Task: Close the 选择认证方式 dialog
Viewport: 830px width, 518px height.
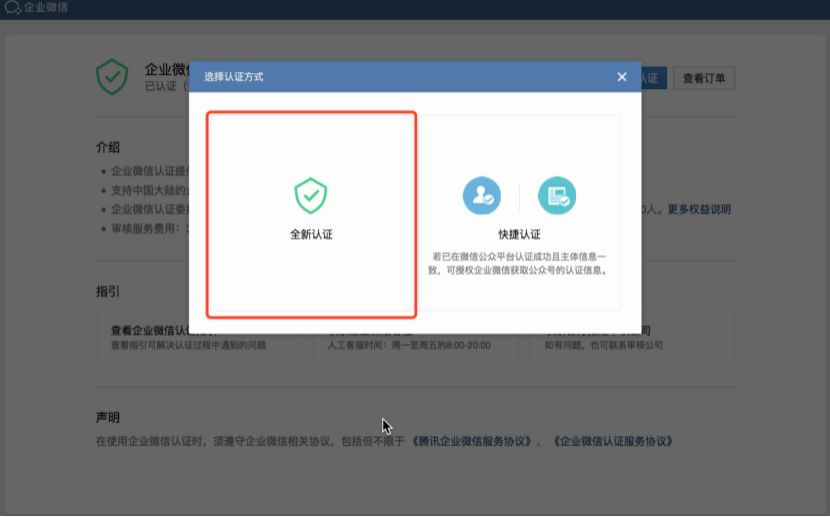Action: coord(622,77)
